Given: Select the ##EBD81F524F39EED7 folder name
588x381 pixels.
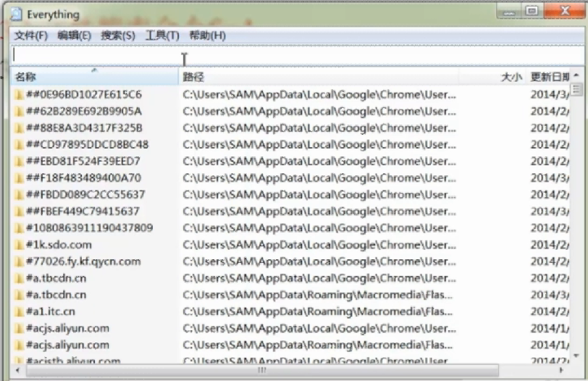Looking at the screenshot, I should point(83,162).
